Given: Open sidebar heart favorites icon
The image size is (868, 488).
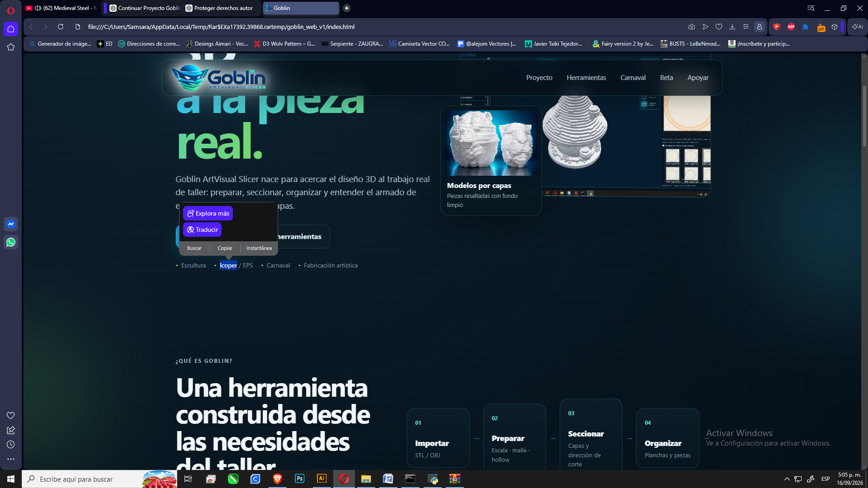Looking at the screenshot, I should click(11, 416).
